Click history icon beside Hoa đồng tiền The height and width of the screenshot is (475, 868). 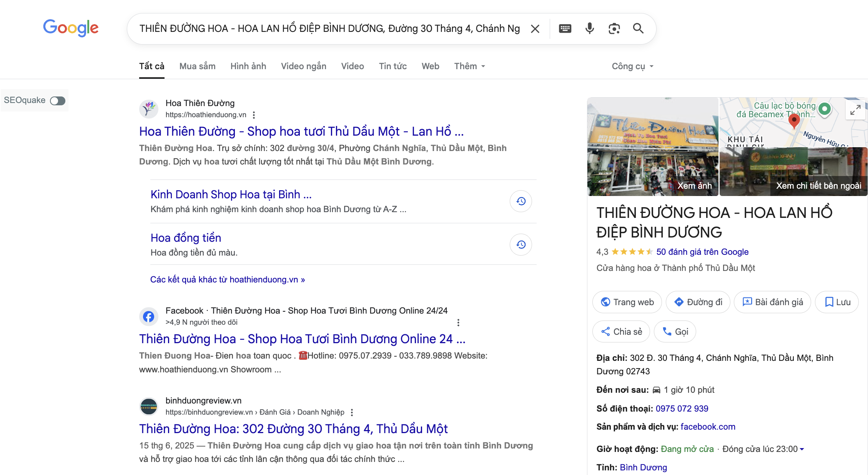point(521,244)
